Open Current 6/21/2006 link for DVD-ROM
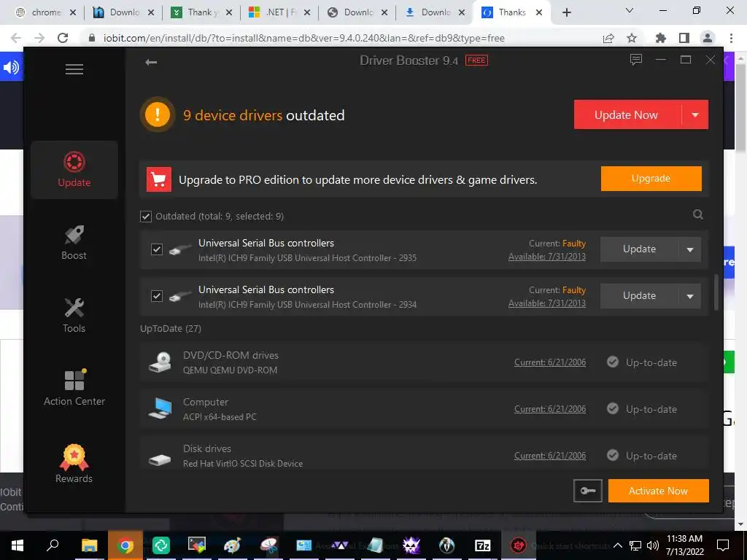 click(550, 362)
